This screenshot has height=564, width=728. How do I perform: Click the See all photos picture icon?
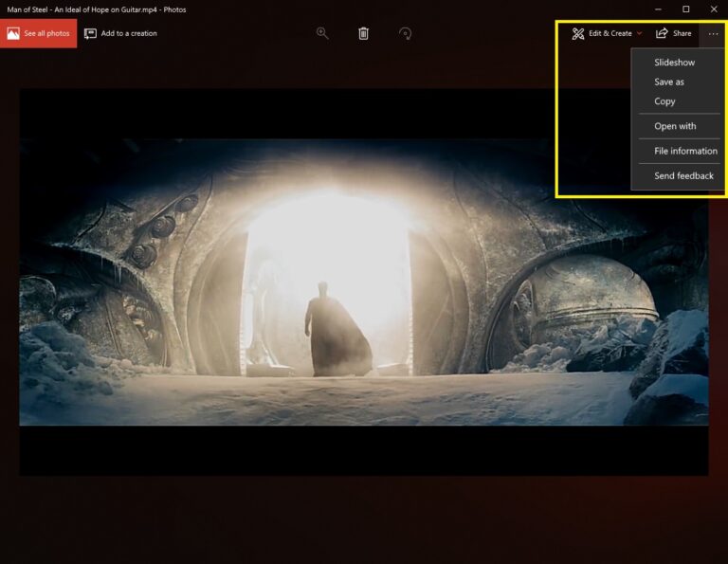click(x=13, y=33)
